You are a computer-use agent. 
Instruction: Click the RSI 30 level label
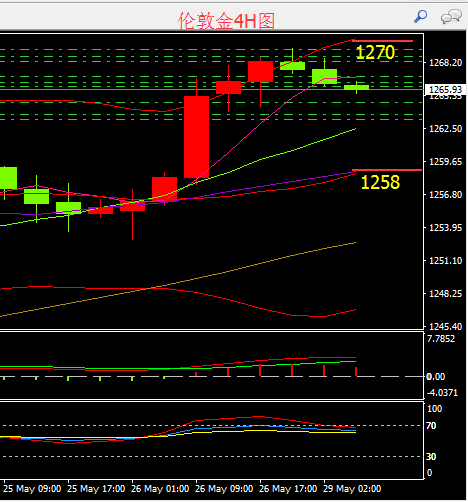click(x=431, y=456)
